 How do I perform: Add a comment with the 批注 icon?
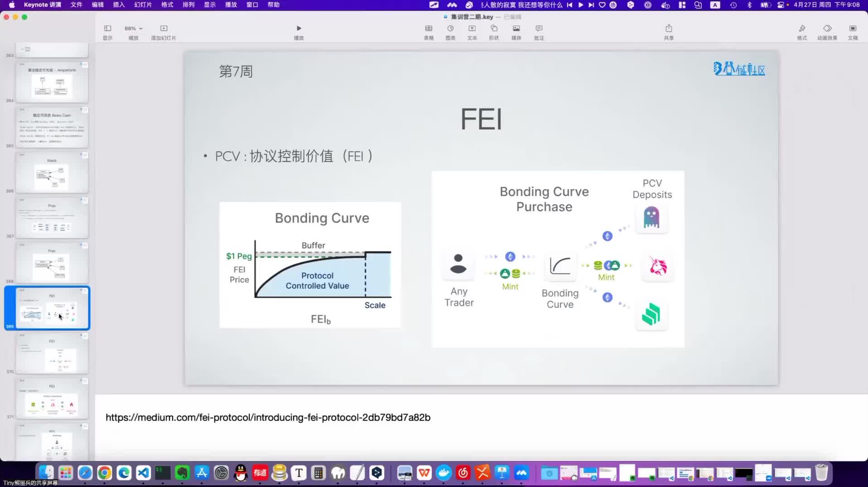point(539,32)
